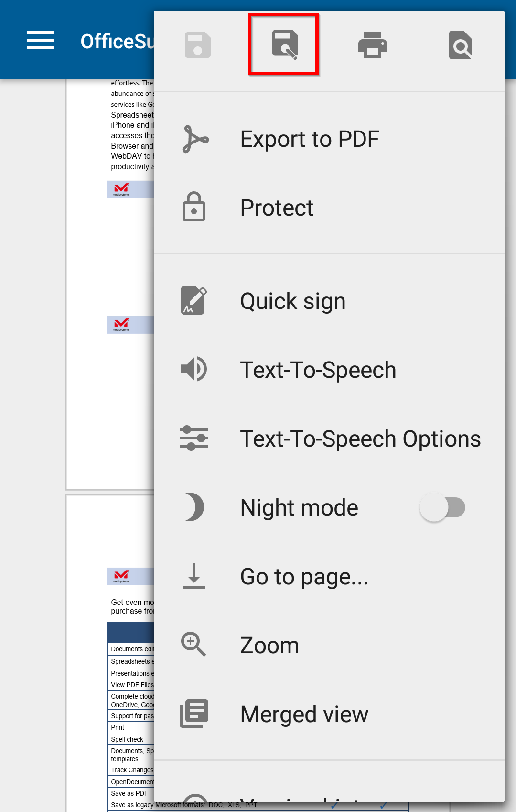The image size is (516, 812).
Task: Toggle the Night mode switch
Action: 442,507
